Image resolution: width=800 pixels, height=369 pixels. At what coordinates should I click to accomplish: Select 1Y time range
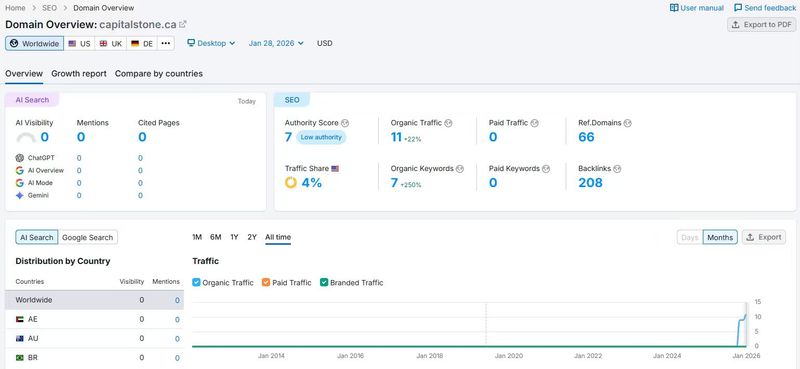[234, 237]
